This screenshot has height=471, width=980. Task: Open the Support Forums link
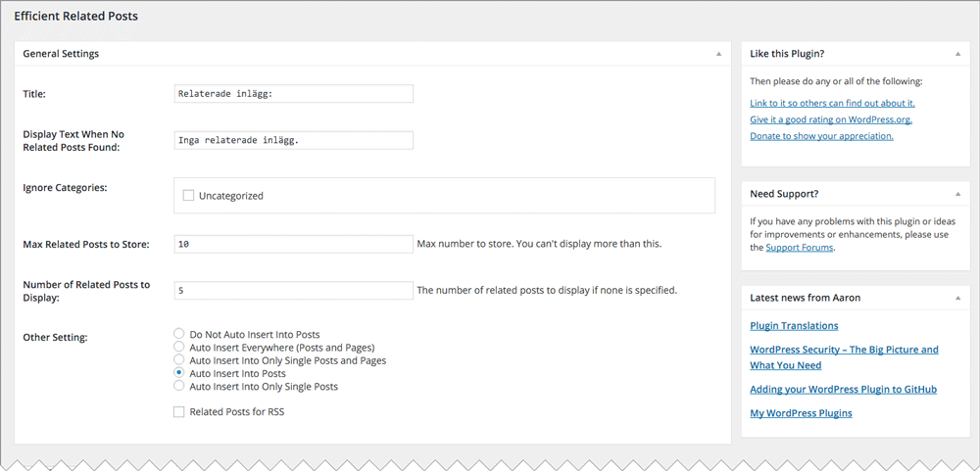pyautogui.click(x=800, y=248)
